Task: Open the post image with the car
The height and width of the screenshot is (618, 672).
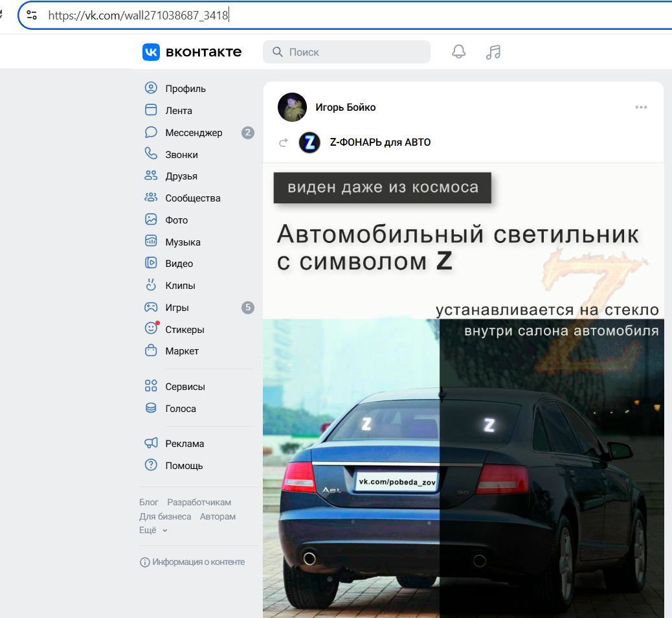Action: pos(464,390)
